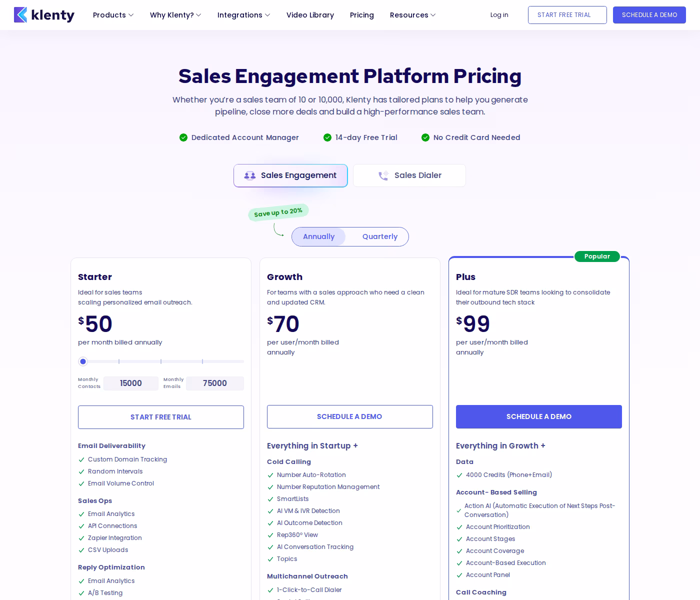This screenshot has height=600, width=700.
Task: Click checkmark next to Zapier Integration
Action: tap(81, 538)
